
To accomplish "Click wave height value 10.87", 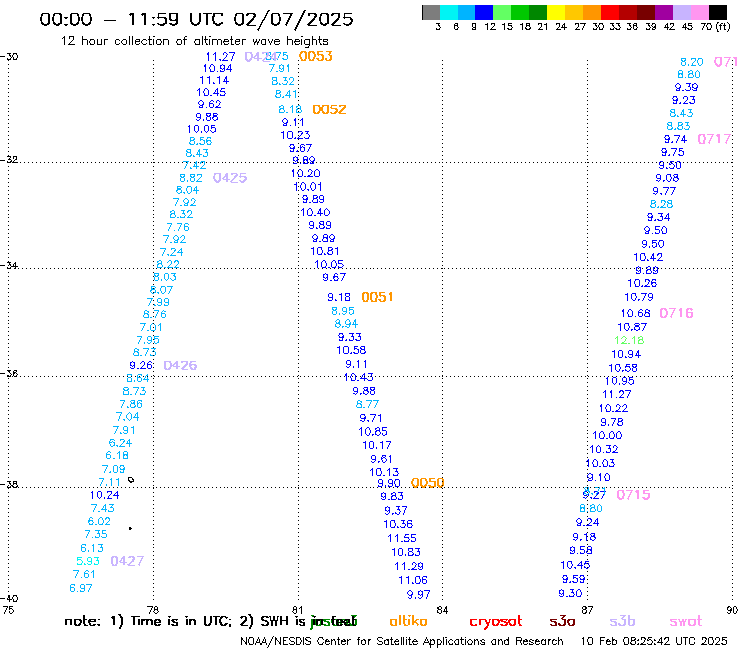I will pos(632,327).
